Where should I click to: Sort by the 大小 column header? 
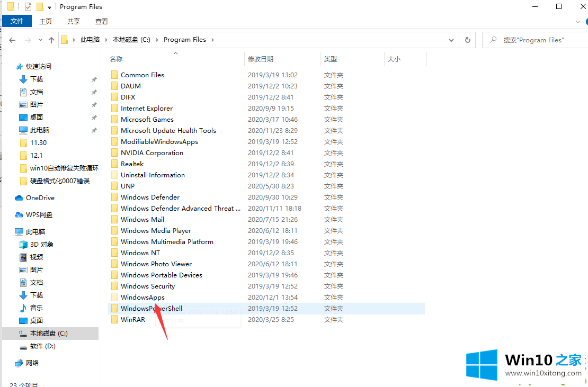[394, 59]
